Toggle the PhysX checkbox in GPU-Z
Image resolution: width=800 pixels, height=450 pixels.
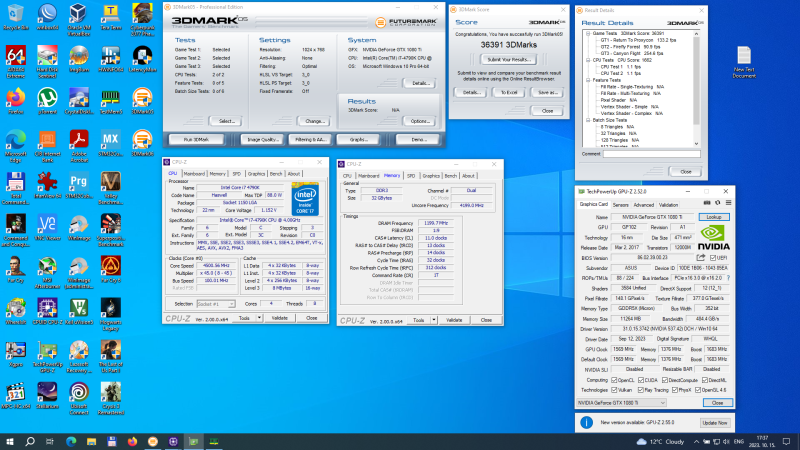[x=674, y=390]
